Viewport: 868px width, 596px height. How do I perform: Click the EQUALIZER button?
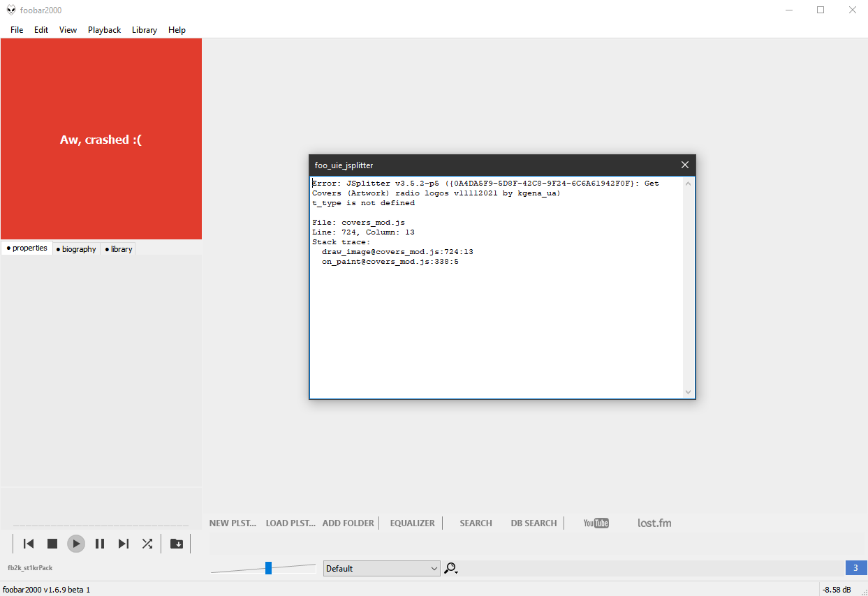pos(412,523)
